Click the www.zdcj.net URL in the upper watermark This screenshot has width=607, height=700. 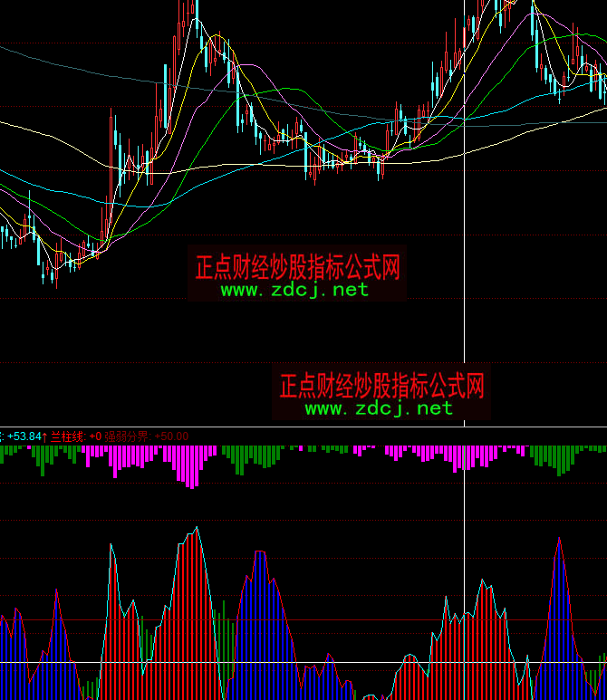[x=294, y=290]
